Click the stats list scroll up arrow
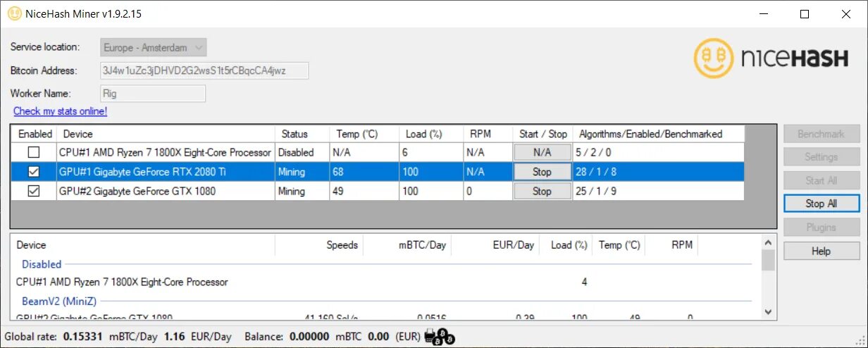Screen dimensions: 868x348 768,242
